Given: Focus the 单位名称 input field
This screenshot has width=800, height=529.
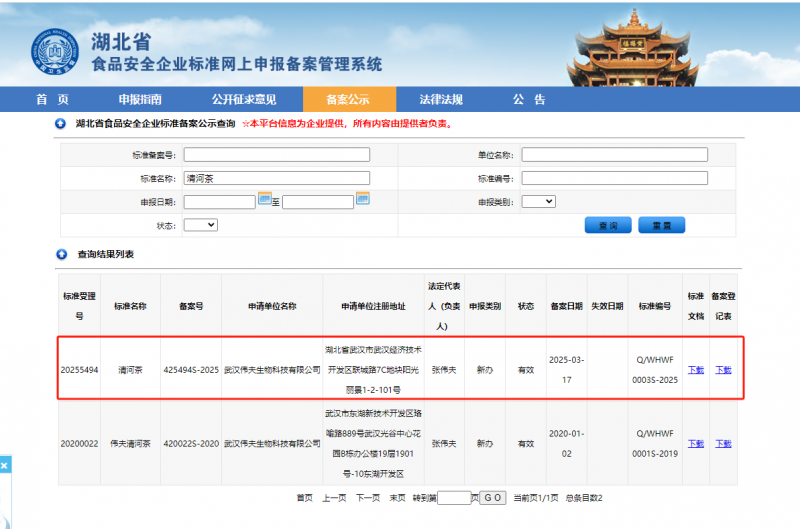Looking at the screenshot, I should (614, 155).
